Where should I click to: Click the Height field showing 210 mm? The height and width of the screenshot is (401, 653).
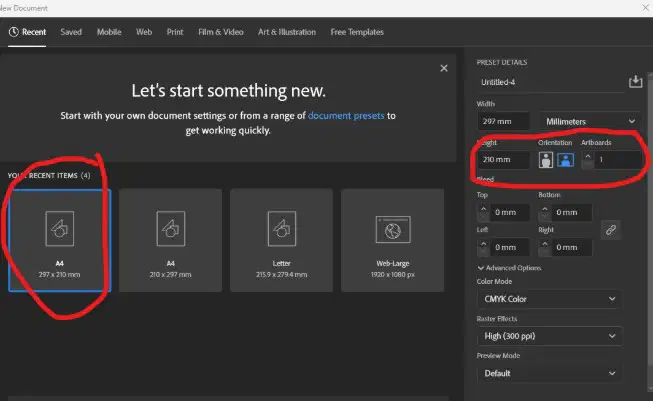pyautogui.click(x=503, y=159)
